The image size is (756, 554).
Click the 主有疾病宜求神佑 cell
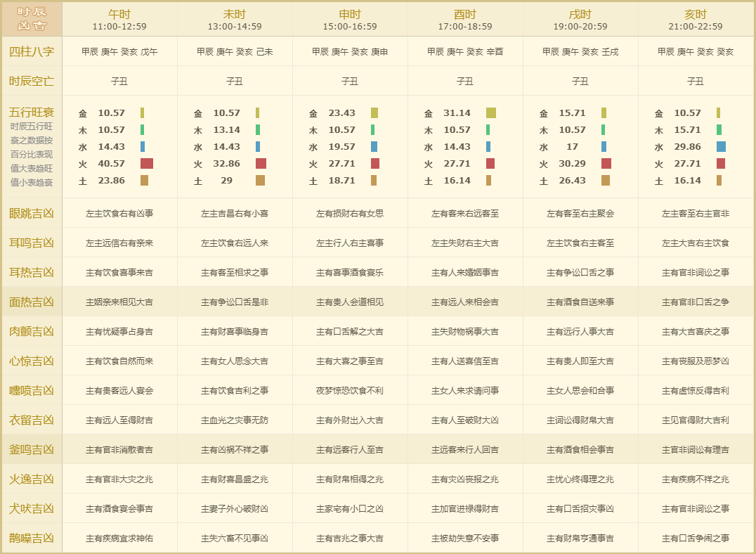coord(119,538)
